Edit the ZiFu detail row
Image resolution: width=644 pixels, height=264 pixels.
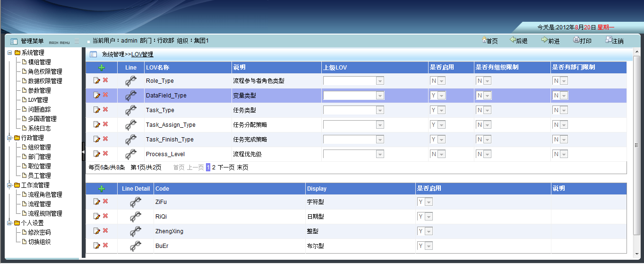pyautogui.click(x=97, y=202)
